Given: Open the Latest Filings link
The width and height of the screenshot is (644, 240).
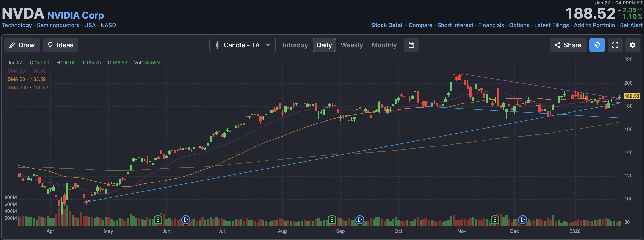Looking at the screenshot, I should [551, 25].
